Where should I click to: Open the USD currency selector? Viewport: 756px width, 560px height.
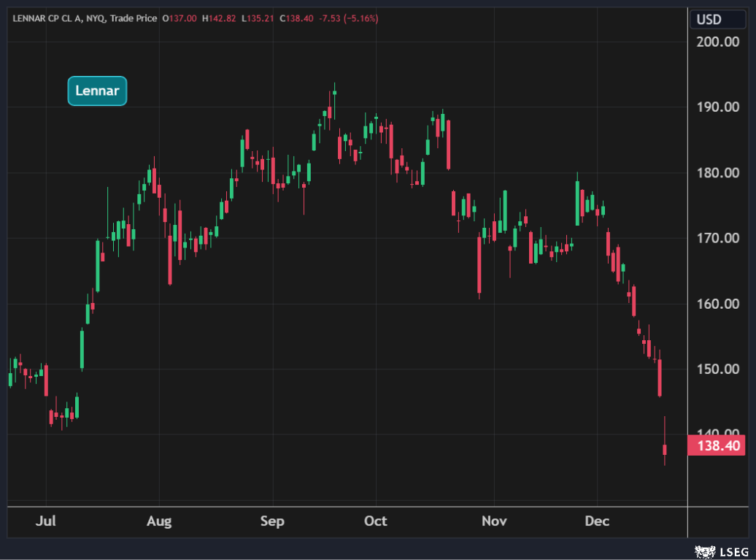tap(709, 19)
